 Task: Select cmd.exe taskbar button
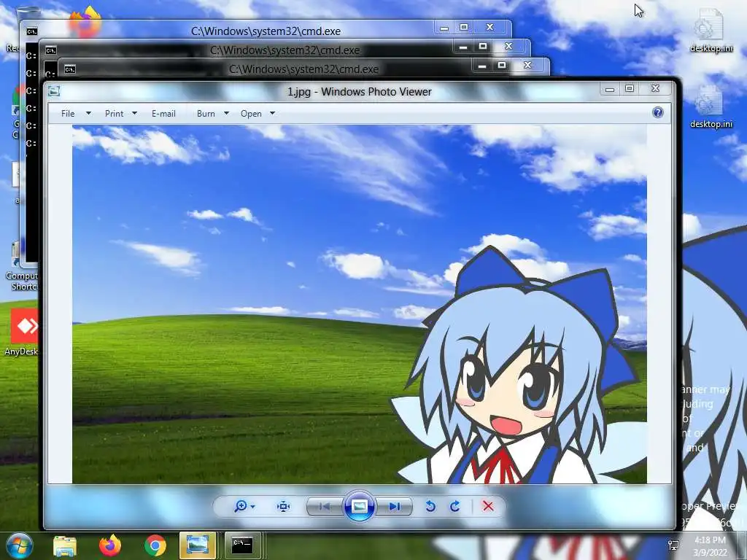point(242,545)
